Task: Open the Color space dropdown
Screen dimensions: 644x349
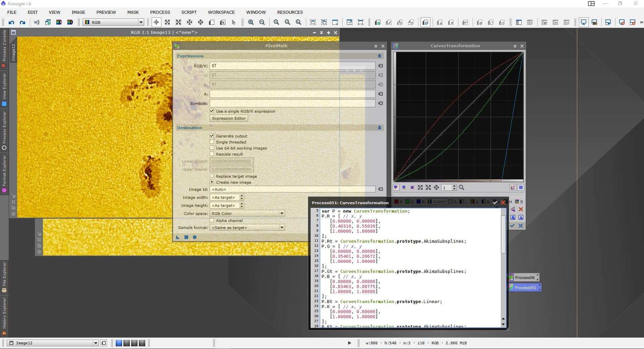Action: tap(281, 213)
